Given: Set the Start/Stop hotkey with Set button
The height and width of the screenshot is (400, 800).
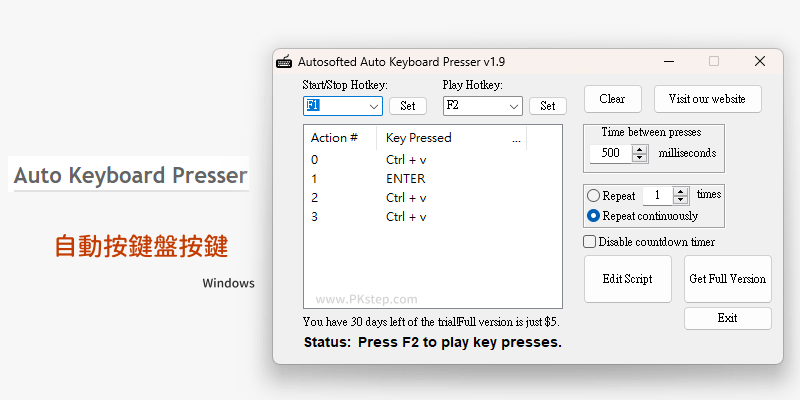Looking at the screenshot, I should pyautogui.click(x=408, y=106).
